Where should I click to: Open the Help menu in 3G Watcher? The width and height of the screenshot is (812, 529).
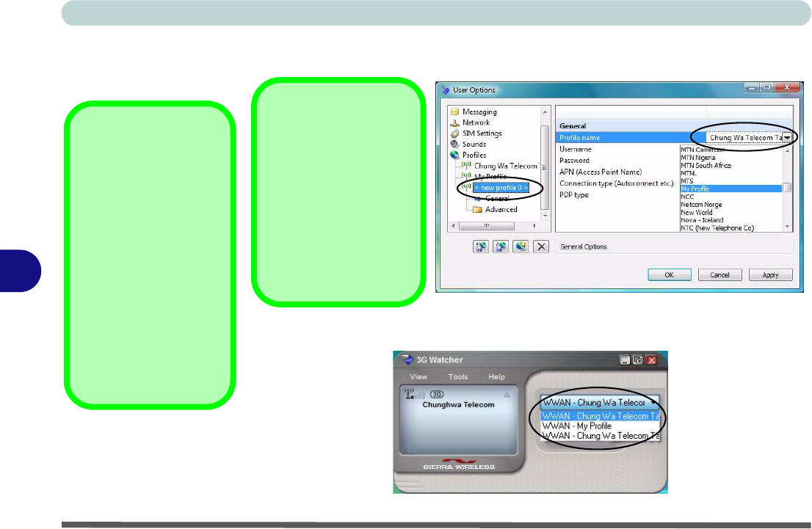(x=496, y=377)
